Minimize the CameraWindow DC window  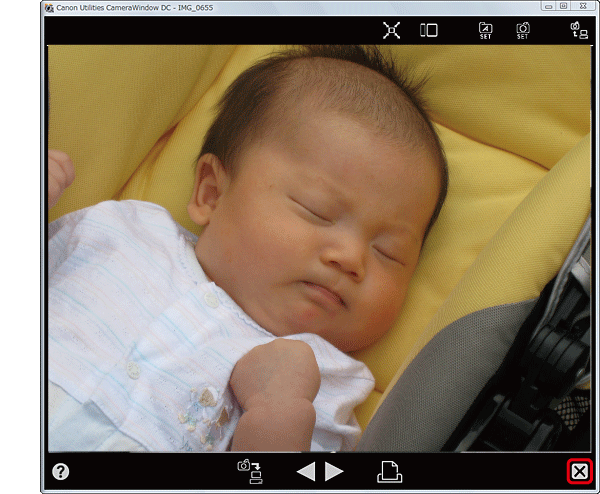tap(548, 6)
